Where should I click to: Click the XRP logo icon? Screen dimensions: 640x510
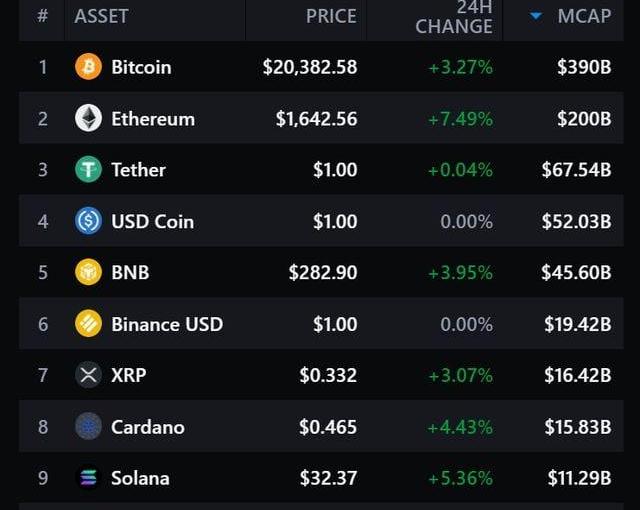(x=88, y=375)
